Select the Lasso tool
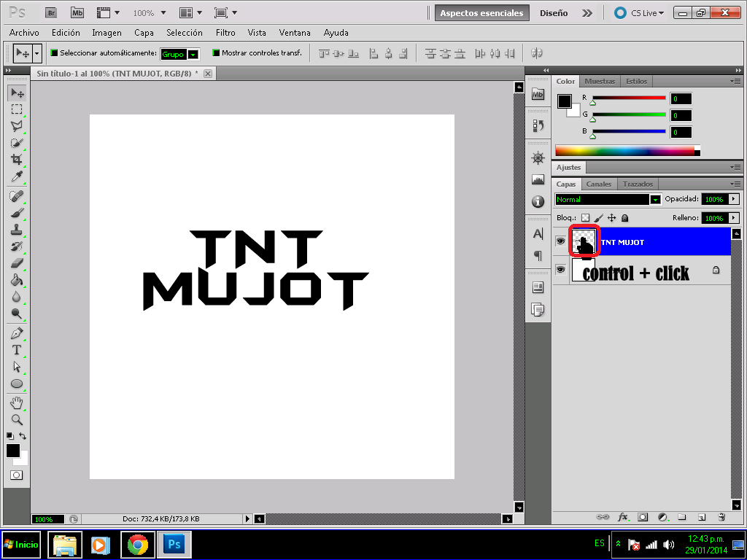 [16, 126]
